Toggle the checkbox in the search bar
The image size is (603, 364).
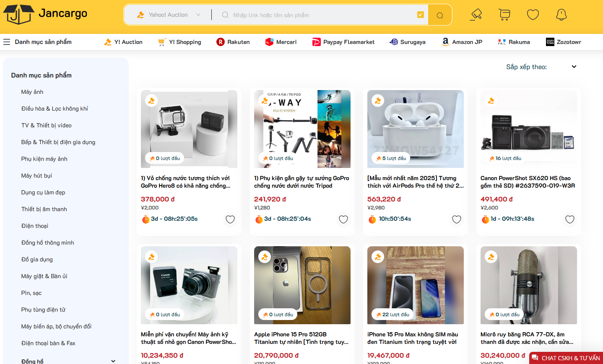(421, 15)
